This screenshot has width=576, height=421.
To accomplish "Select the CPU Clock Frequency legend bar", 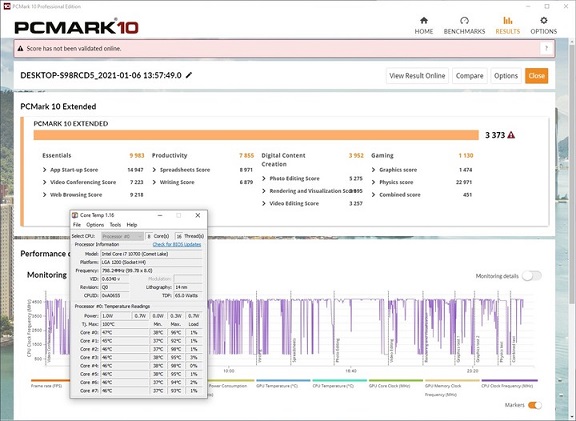I will click(x=510, y=380).
